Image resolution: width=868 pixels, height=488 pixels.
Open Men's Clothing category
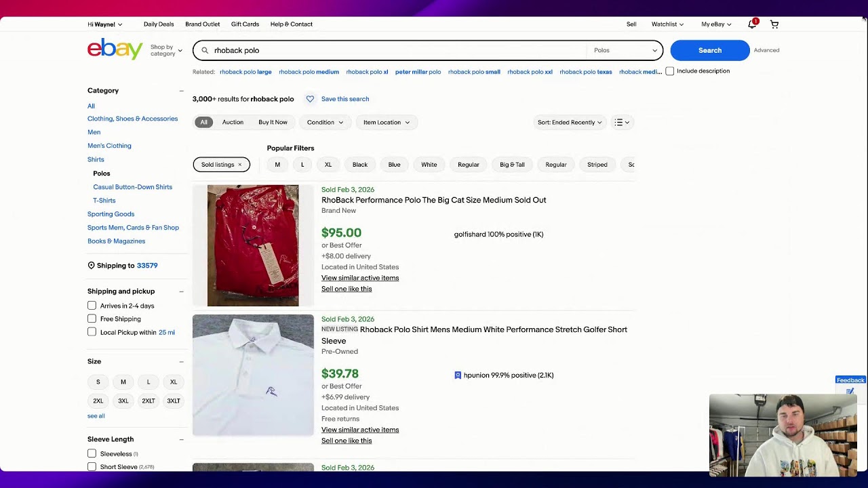pyautogui.click(x=109, y=146)
